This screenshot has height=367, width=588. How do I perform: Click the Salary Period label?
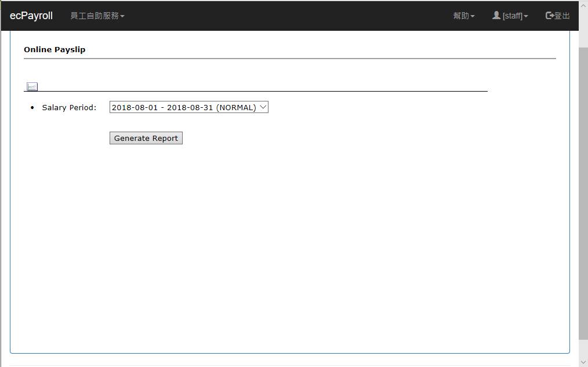point(69,108)
